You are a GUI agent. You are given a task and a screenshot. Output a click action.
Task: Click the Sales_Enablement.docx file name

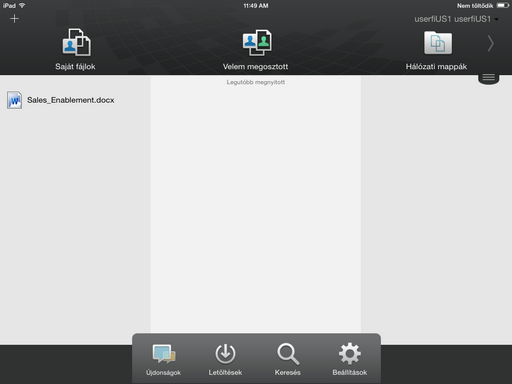click(71, 100)
